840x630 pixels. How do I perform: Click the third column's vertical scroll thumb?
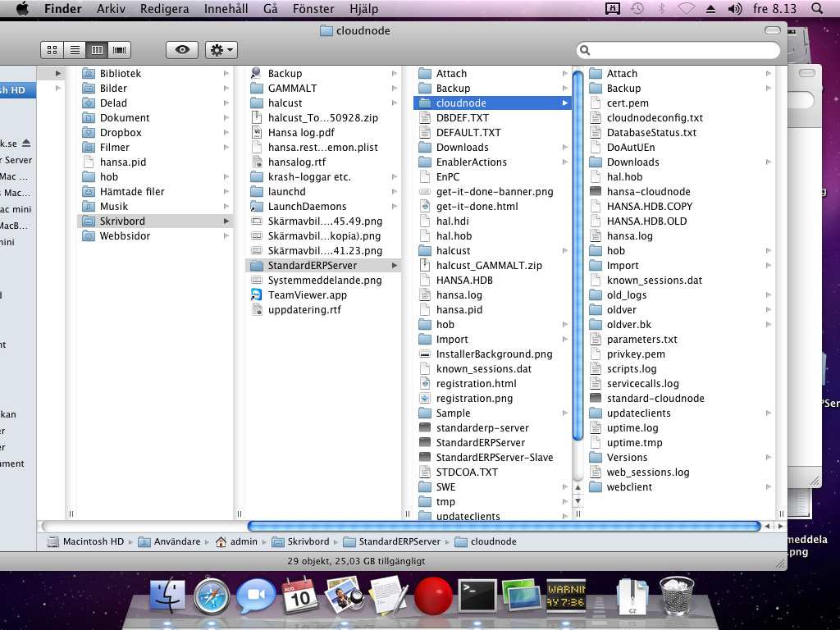click(577, 256)
